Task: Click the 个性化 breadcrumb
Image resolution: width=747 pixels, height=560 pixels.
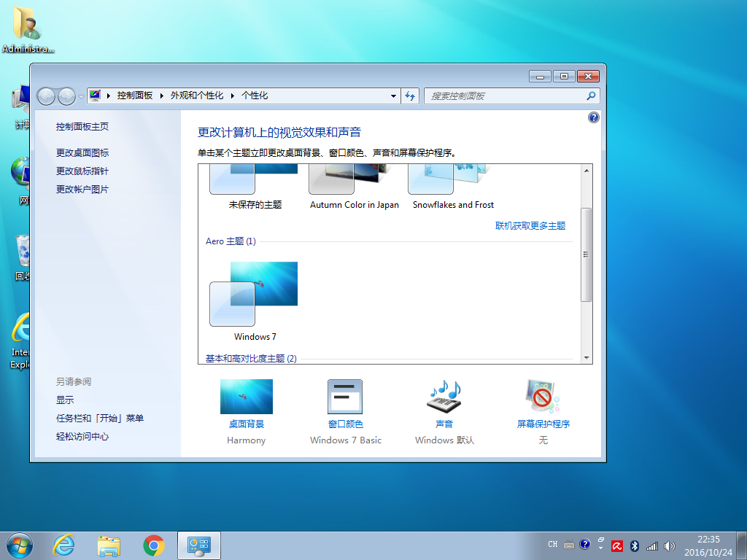Action: [x=255, y=96]
